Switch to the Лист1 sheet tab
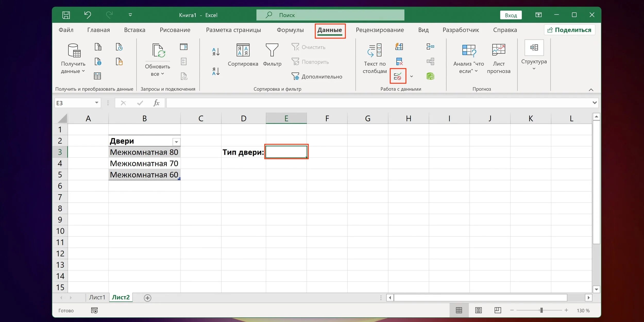The width and height of the screenshot is (644, 322). pos(97,297)
